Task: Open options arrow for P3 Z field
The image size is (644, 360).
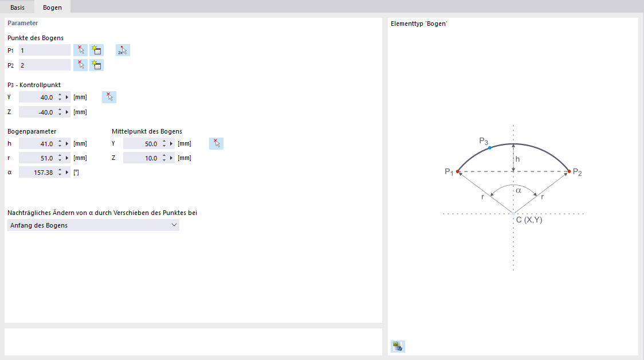Action: pyautogui.click(x=67, y=112)
